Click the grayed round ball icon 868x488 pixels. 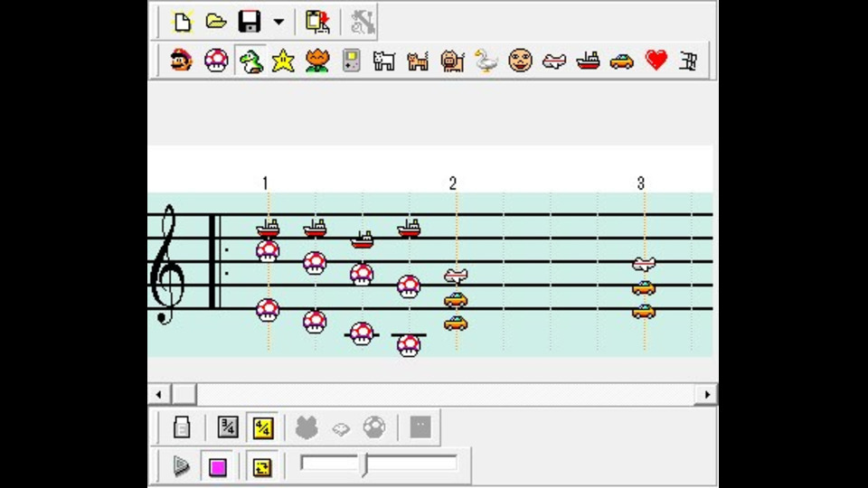click(x=374, y=427)
